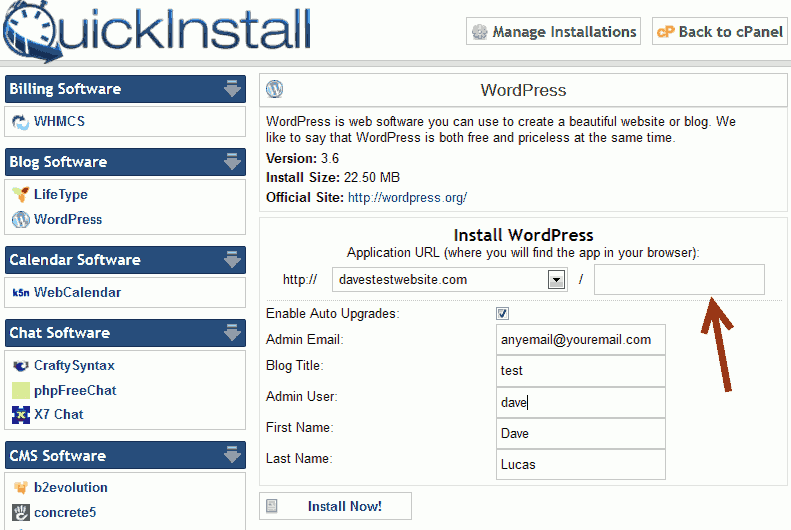Open phpFreeChat installer link
Image resolution: width=791 pixels, height=530 pixels.
[x=75, y=390]
